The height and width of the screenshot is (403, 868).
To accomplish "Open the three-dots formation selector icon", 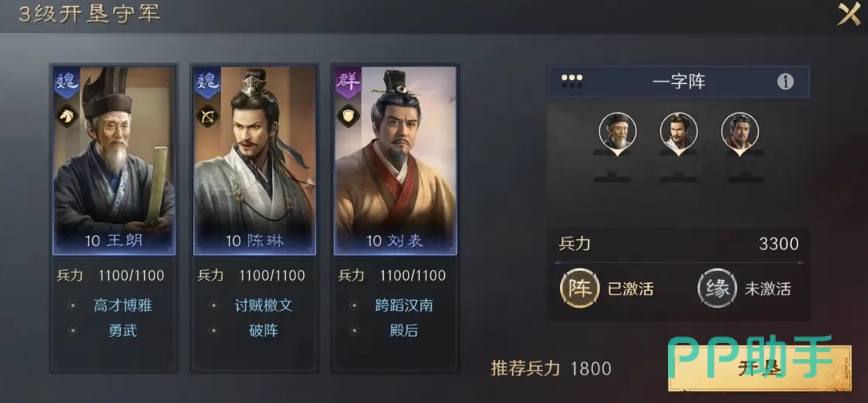I will click(572, 82).
